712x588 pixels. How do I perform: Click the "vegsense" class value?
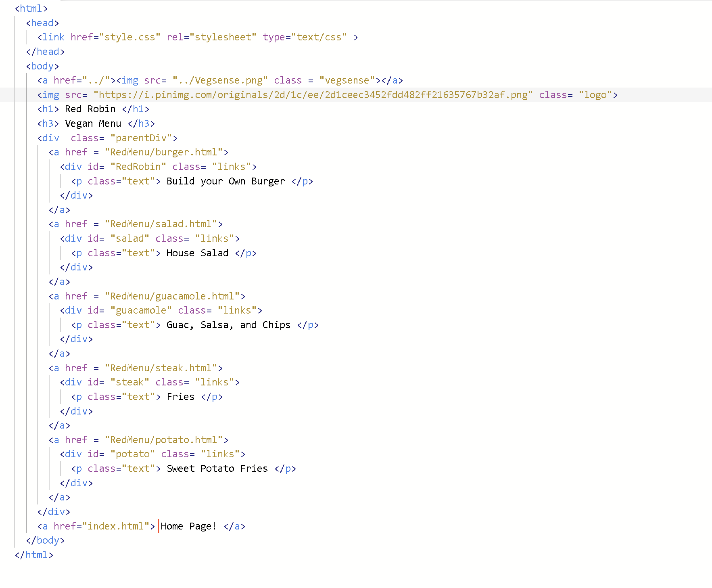pyautogui.click(x=347, y=80)
